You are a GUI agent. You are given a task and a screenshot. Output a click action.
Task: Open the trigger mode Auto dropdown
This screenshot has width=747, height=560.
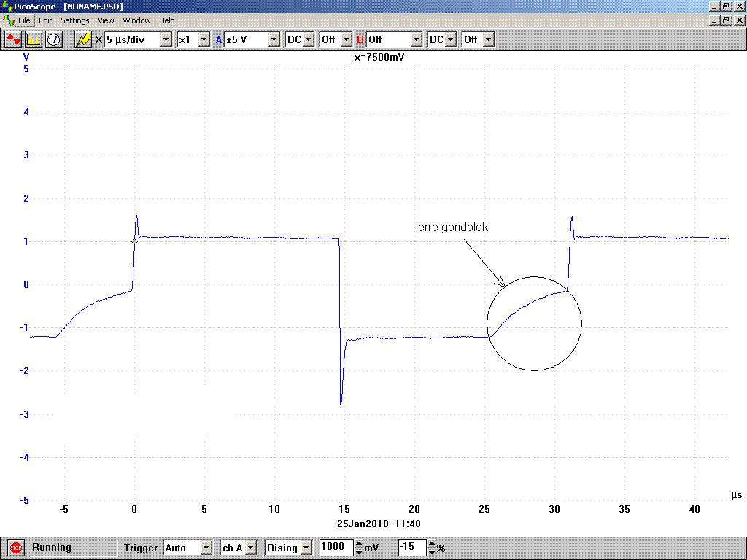point(206,548)
